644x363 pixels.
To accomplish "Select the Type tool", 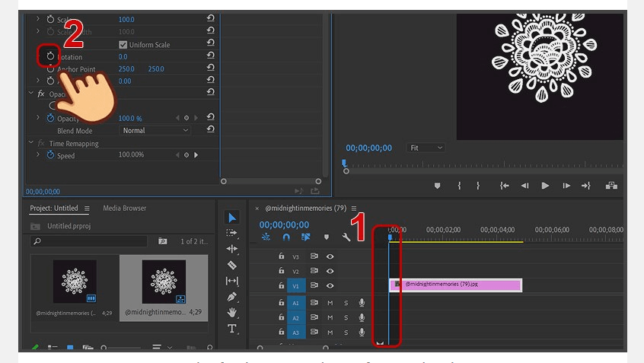I will coord(231,329).
